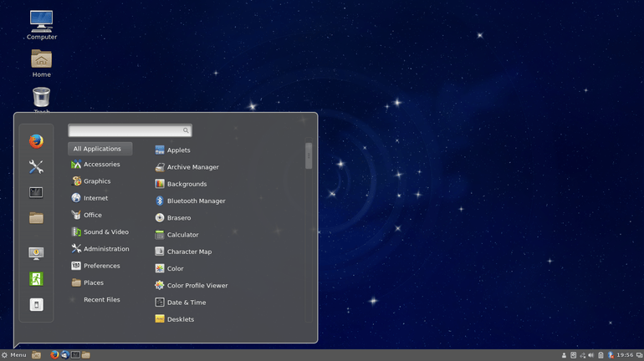Open Calculator from the application list
Screen dimensions: 644x361
coord(182,235)
